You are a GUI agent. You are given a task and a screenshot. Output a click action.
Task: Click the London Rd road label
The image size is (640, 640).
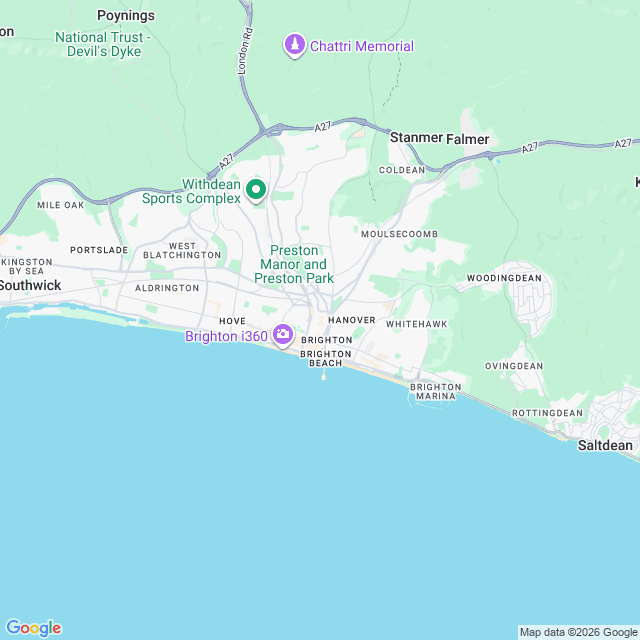pyautogui.click(x=245, y=51)
